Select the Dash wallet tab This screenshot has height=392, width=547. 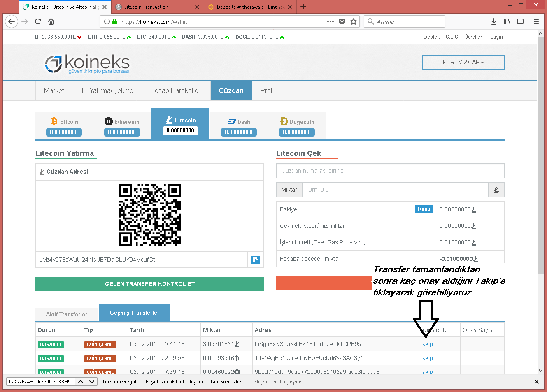click(x=239, y=126)
